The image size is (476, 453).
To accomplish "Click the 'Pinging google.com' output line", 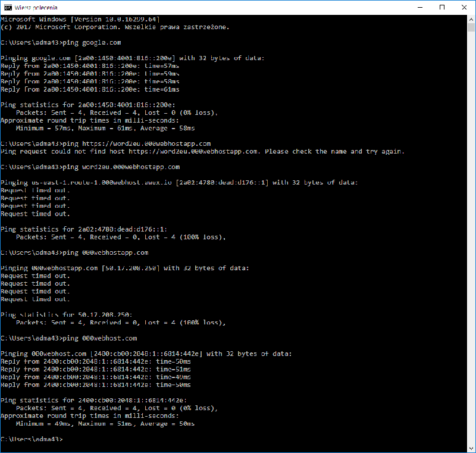I will (x=132, y=58).
